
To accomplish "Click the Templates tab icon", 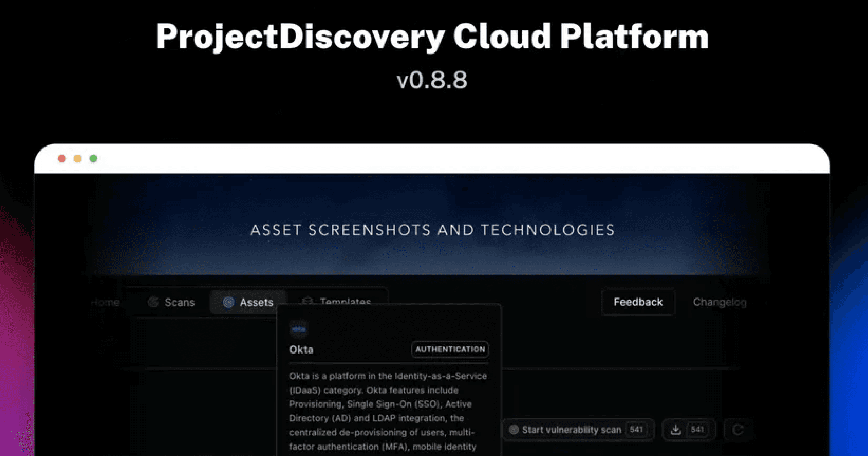I will tap(307, 301).
